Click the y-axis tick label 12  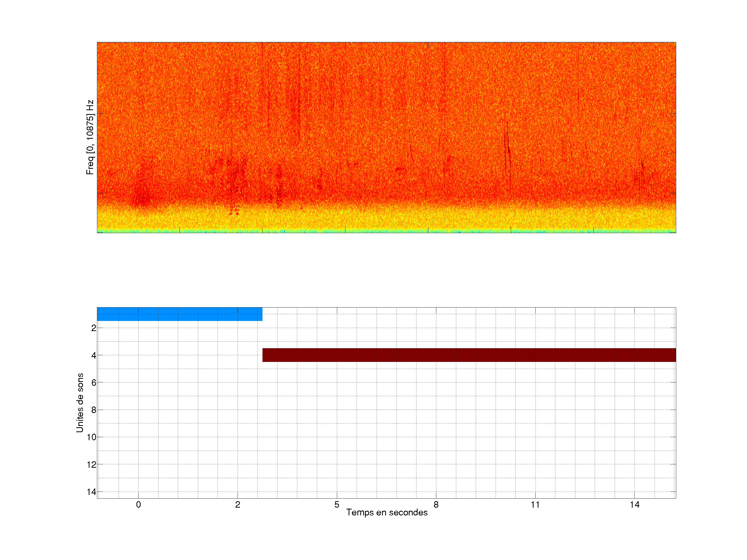(x=92, y=465)
